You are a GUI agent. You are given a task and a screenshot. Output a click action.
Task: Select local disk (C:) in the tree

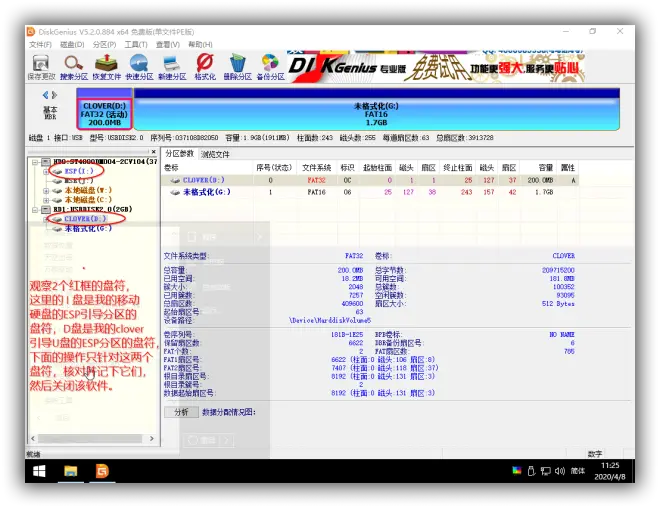pos(88,200)
